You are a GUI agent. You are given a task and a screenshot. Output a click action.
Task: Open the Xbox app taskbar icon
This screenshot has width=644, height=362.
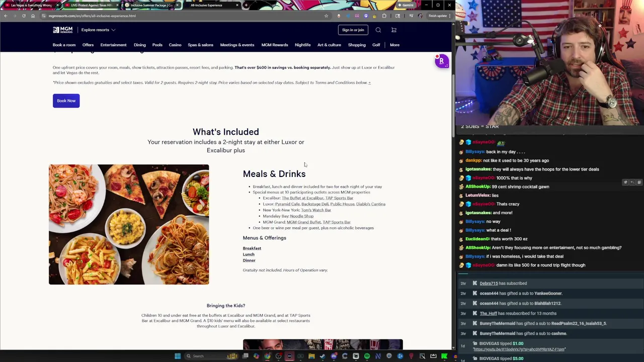[x=300, y=356]
